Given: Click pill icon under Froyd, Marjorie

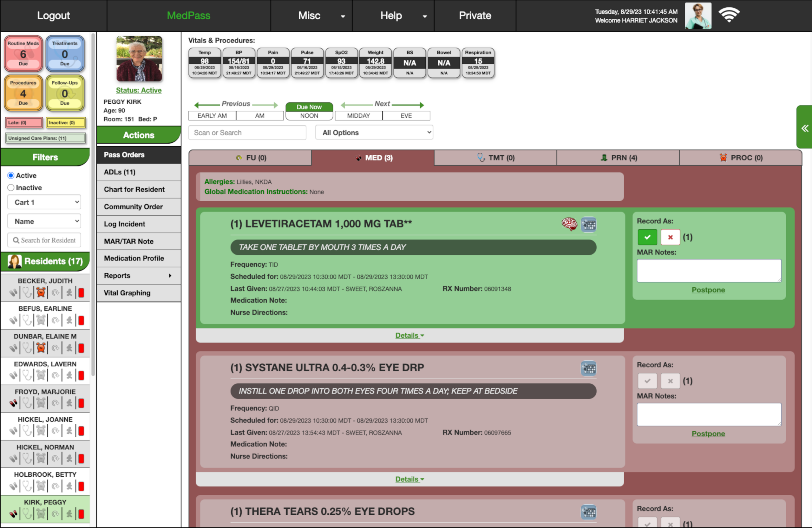Looking at the screenshot, I should 13,403.
